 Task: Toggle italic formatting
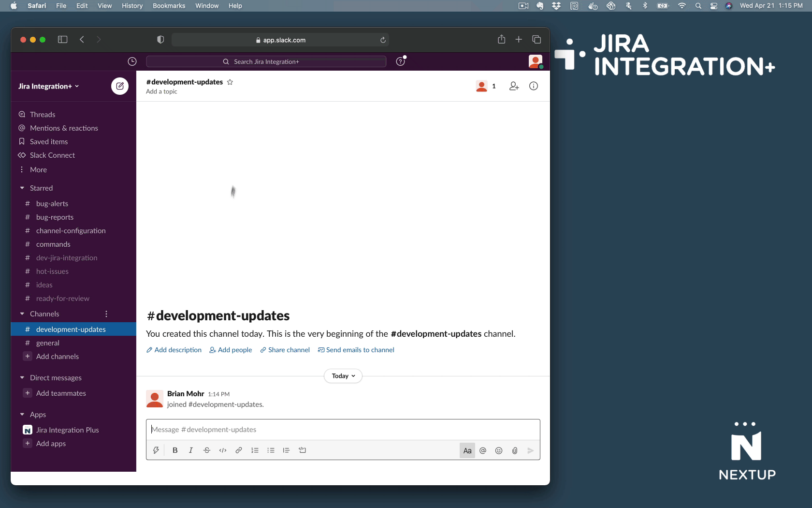coord(191,450)
